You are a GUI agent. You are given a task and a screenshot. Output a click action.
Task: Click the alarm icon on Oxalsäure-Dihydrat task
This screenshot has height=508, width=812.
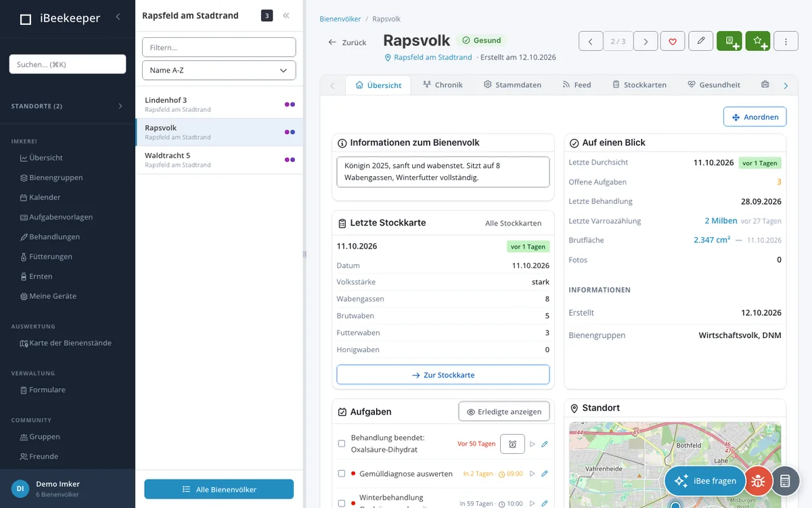(x=512, y=444)
